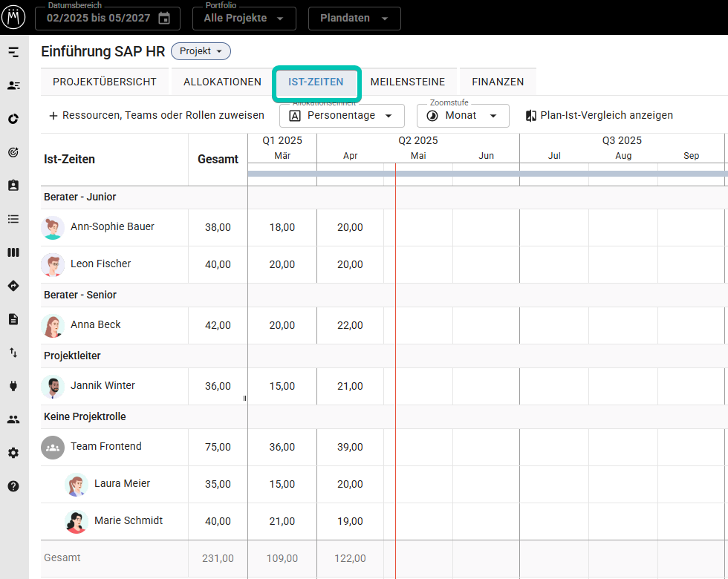728x579 pixels.
Task: Click the up-down arrows icon in the sidebar
Action: point(13,353)
